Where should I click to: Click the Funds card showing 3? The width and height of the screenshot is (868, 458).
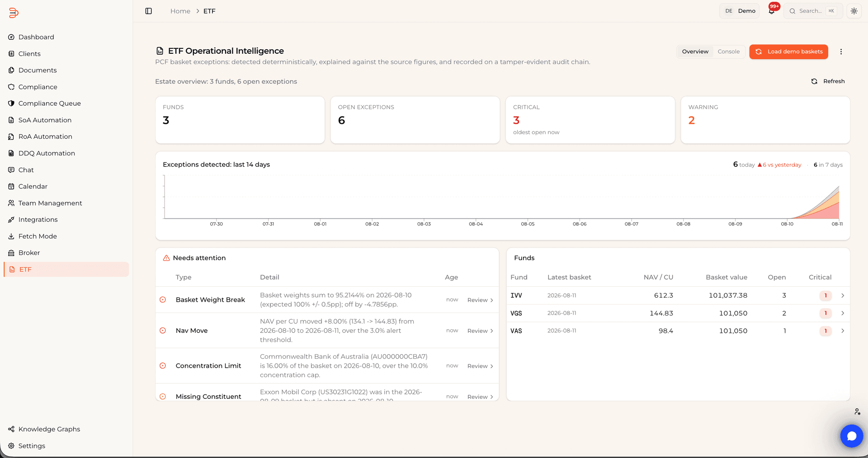pyautogui.click(x=240, y=120)
